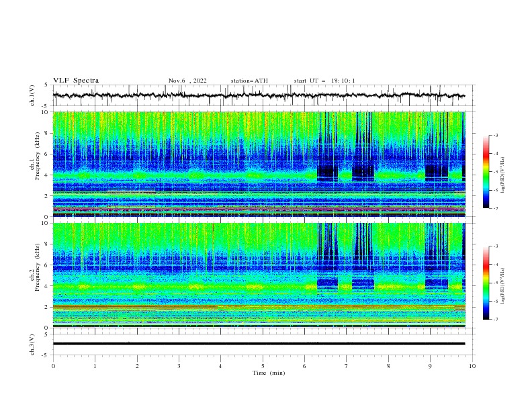Click the time axis tick label "10"
Image resolution: width=532 pixels, height=411 pixels.
472,366
